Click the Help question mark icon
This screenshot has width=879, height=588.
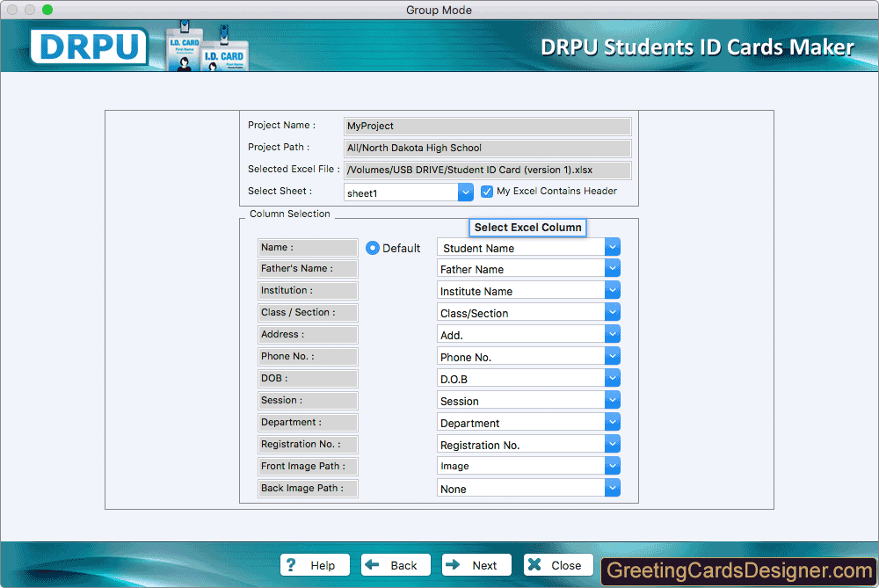click(x=290, y=564)
